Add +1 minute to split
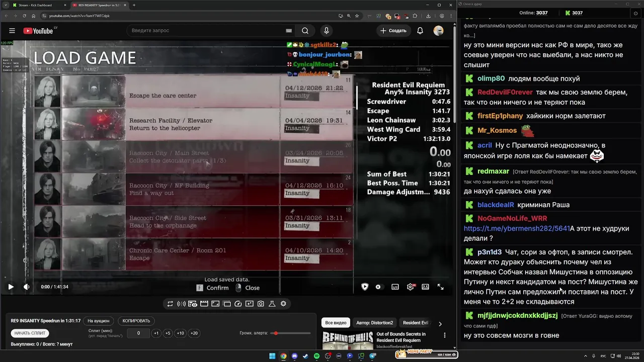 pos(156,333)
